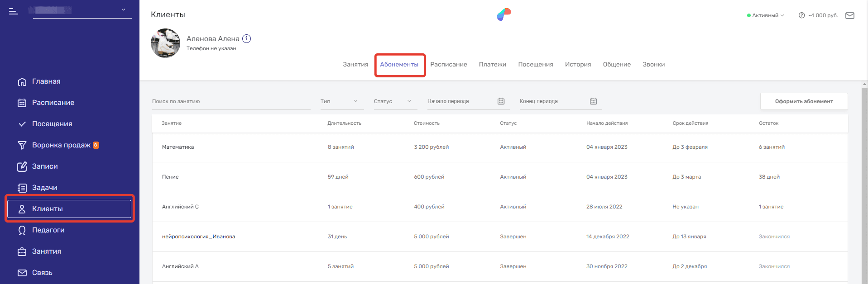Click the client's profile photo

click(x=165, y=43)
